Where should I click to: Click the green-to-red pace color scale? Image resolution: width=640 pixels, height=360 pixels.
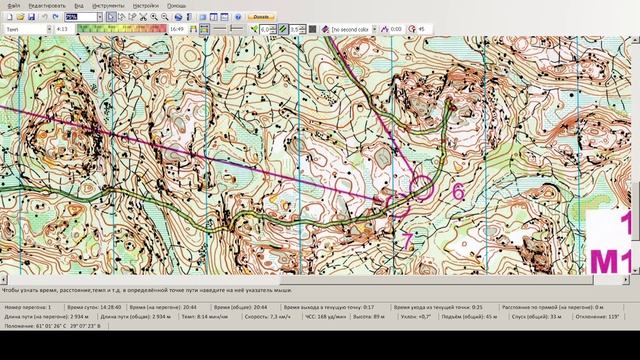[122, 29]
